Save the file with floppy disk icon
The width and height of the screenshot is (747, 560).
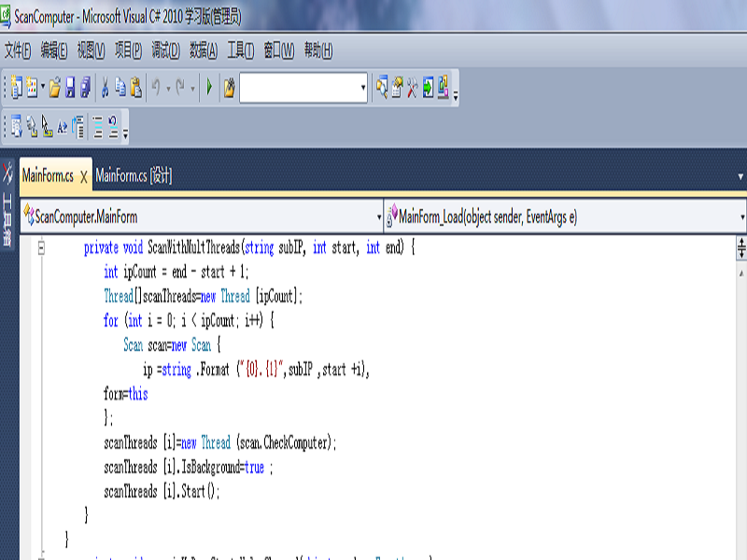coord(70,88)
